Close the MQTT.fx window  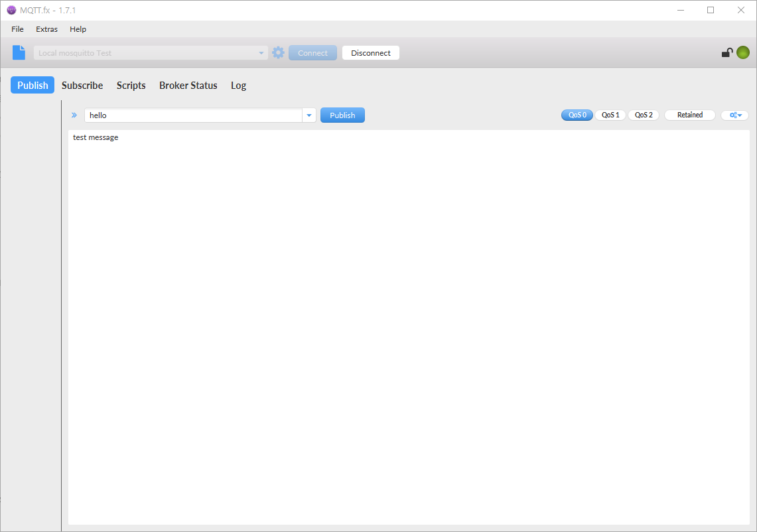[741, 10]
